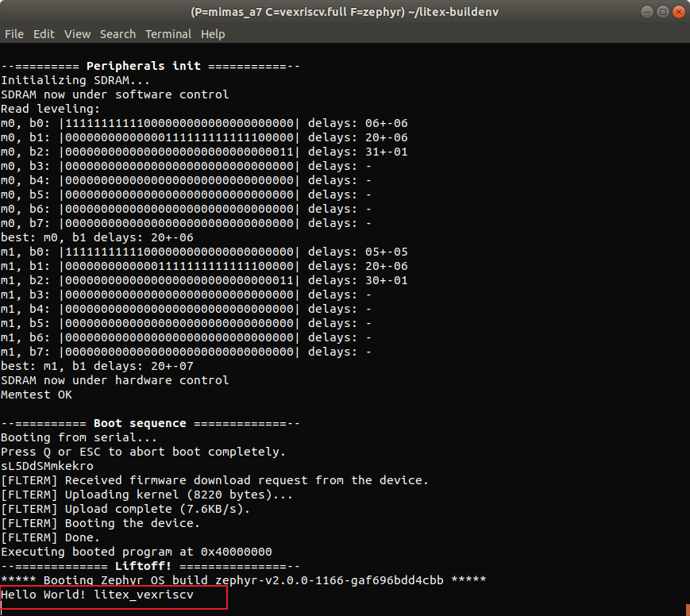Image resolution: width=690 pixels, height=616 pixels.
Task: Maximize the terminal window
Action: [659, 12]
